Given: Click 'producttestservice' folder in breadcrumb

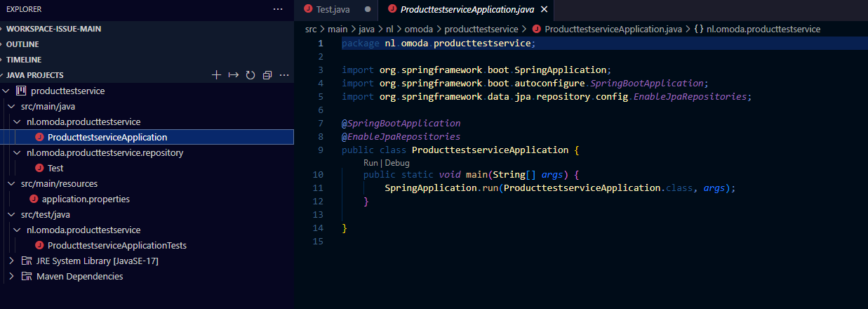Looking at the screenshot, I should [481, 29].
